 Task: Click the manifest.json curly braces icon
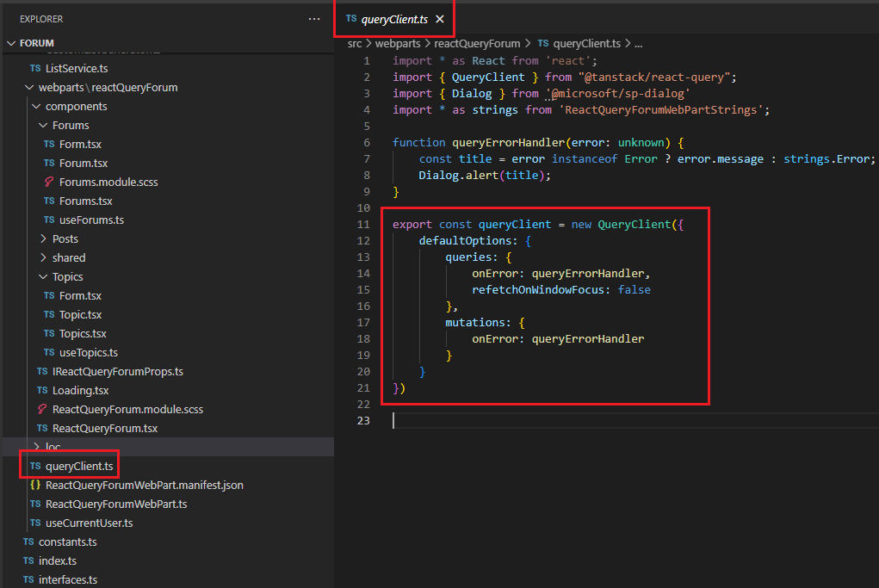click(35, 485)
